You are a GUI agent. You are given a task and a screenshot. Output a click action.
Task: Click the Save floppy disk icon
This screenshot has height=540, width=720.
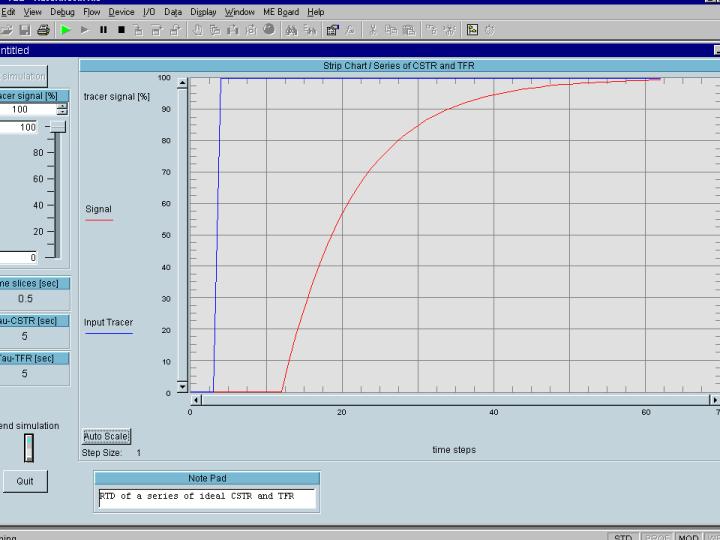coord(25,30)
